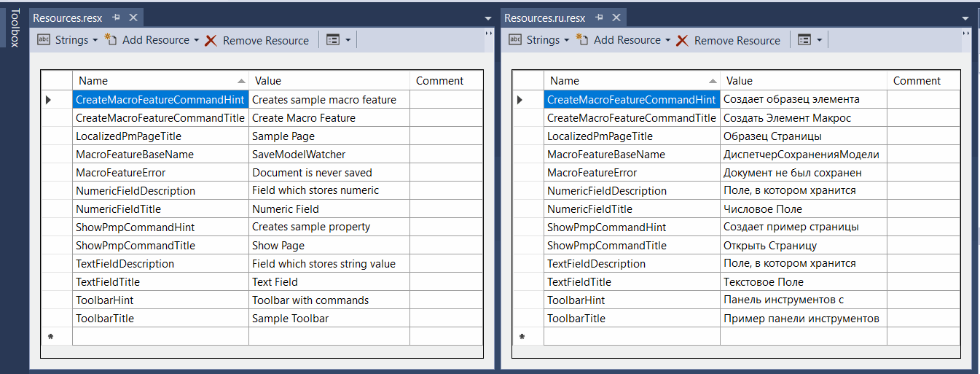980x374 pixels.
Task: Sort by Value column in Resources.resx
Action: [329, 81]
